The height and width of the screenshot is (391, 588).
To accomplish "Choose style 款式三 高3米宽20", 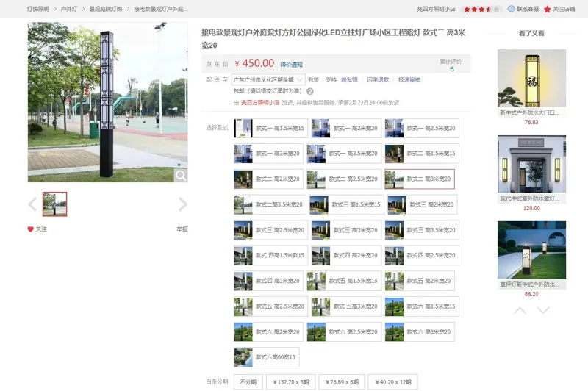I will tap(346, 230).
